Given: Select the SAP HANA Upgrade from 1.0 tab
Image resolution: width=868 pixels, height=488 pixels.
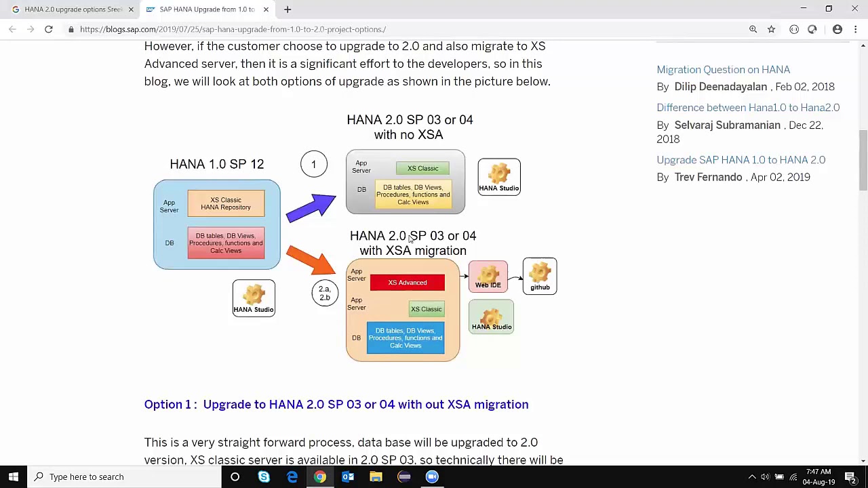Looking at the screenshot, I should [207, 9].
